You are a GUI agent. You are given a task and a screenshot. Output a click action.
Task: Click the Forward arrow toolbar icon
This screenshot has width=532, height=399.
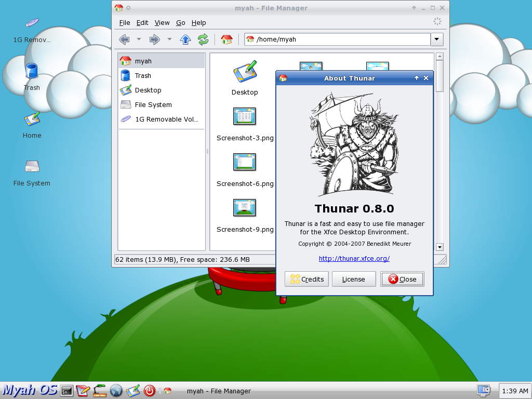tap(154, 39)
